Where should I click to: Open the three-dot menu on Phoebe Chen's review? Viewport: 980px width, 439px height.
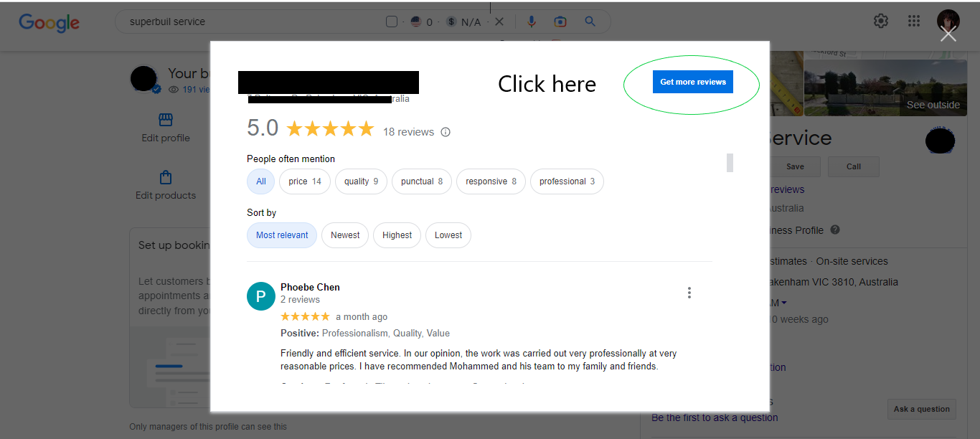click(x=689, y=293)
